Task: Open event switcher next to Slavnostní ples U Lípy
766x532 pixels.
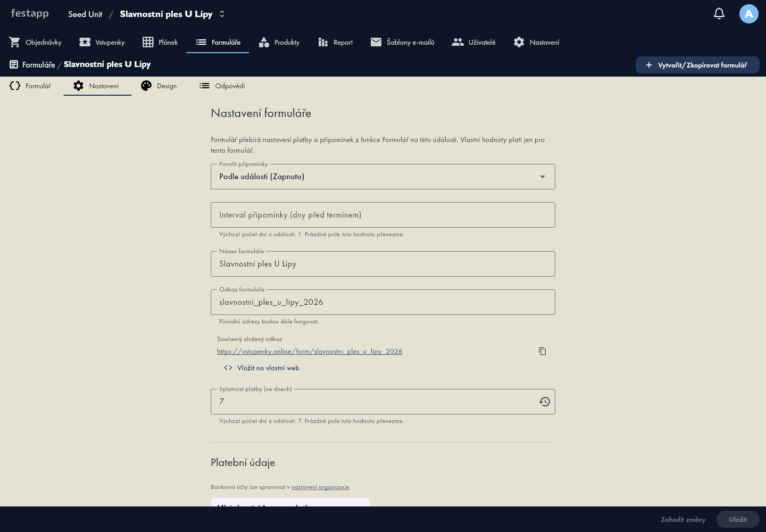Action: point(222,14)
